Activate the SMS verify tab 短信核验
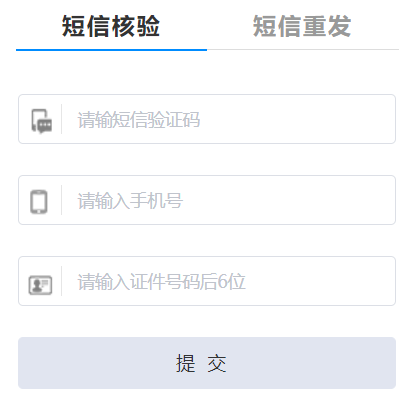 coord(111,26)
